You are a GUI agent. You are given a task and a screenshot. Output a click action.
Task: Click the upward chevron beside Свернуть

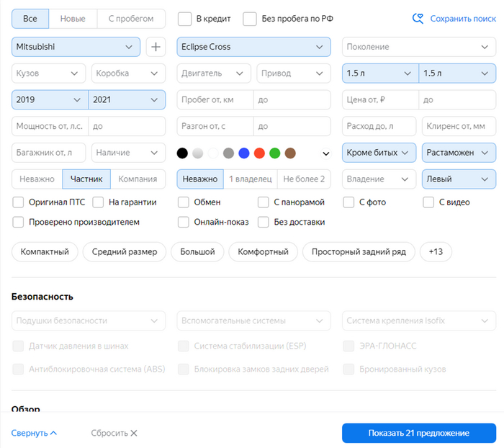(x=53, y=434)
